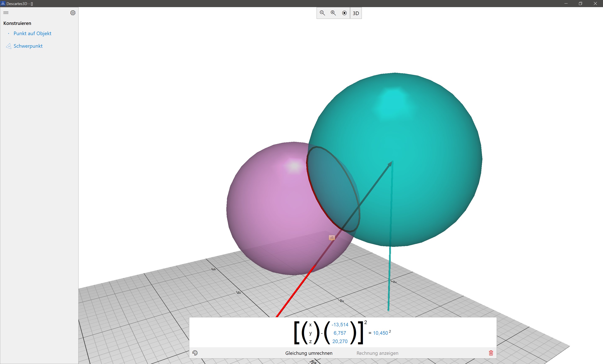Click the Schwerpunkt triangle icon
This screenshot has width=603, height=364.
[x=9, y=46]
